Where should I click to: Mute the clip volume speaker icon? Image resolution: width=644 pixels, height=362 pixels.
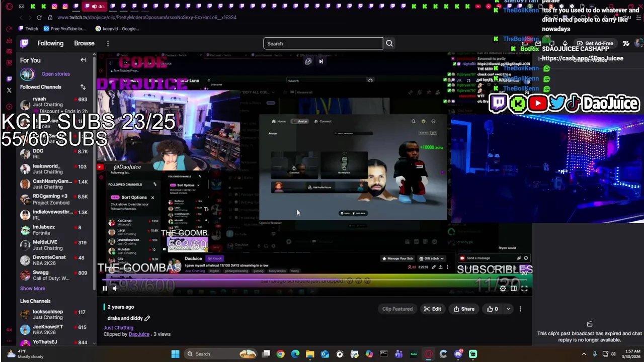(x=115, y=288)
